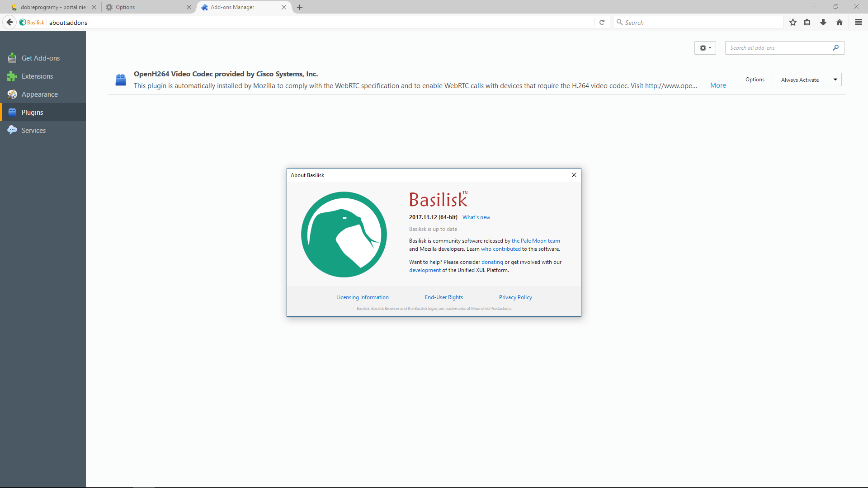Select Extensions in the sidebar
Screen dimensions: 868x488
[x=37, y=76]
